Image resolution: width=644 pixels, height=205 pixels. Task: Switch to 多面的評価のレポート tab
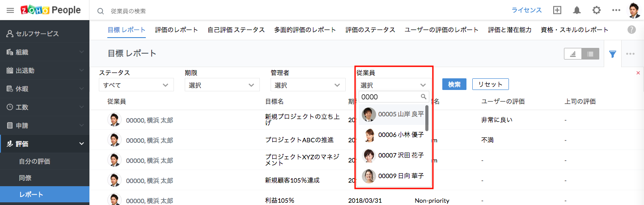pyautogui.click(x=305, y=30)
